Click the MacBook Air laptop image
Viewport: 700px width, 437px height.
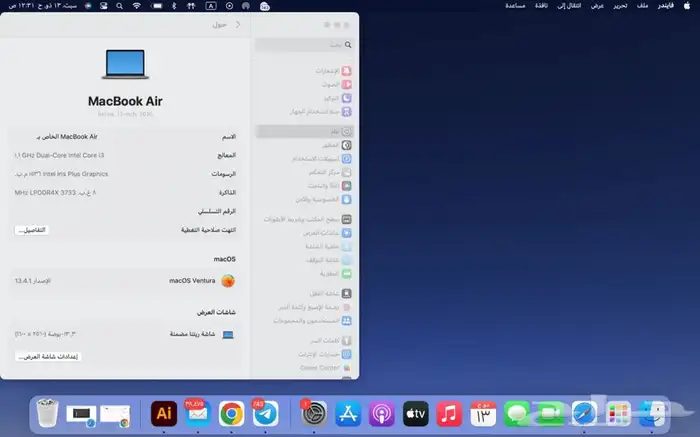(125, 64)
